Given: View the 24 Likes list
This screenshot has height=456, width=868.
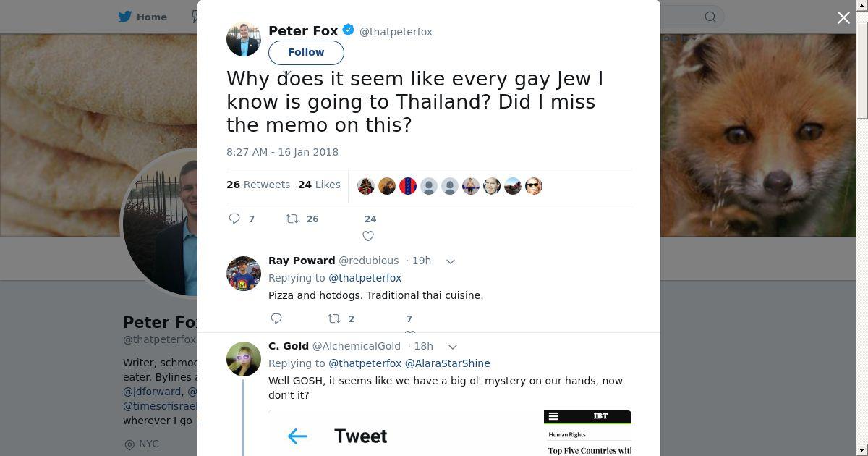Looking at the screenshot, I should 320,185.
